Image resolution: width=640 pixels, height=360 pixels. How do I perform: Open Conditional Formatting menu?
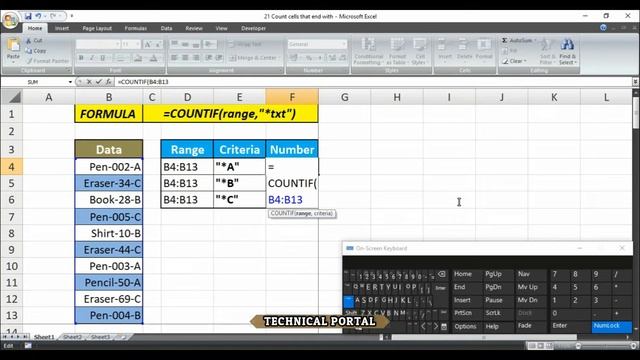tap(368, 51)
